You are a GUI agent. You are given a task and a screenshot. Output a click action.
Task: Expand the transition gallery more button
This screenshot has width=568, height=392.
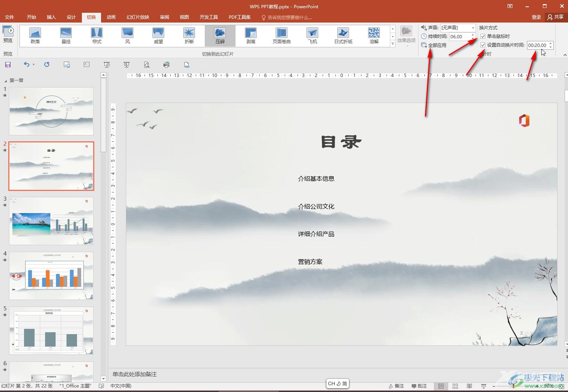tap(393, 44)
